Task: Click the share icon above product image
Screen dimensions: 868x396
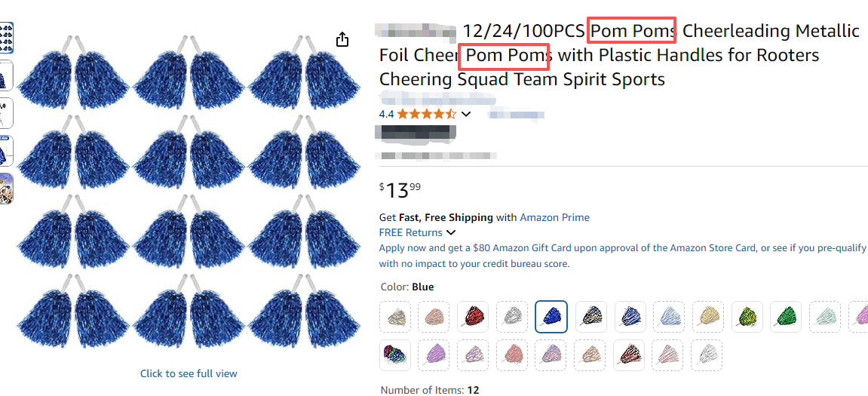Action: (x=342, y=39)
